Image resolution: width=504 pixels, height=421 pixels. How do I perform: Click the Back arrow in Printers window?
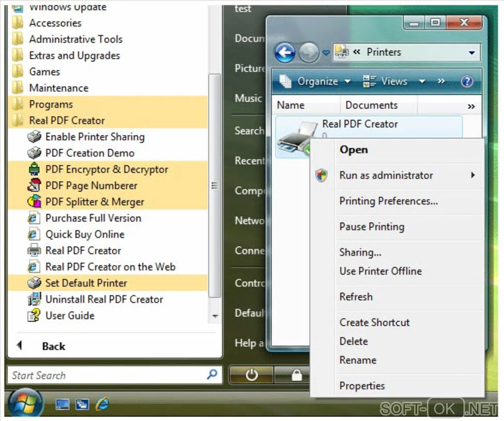pyautogui.click(x=285, y=52)
